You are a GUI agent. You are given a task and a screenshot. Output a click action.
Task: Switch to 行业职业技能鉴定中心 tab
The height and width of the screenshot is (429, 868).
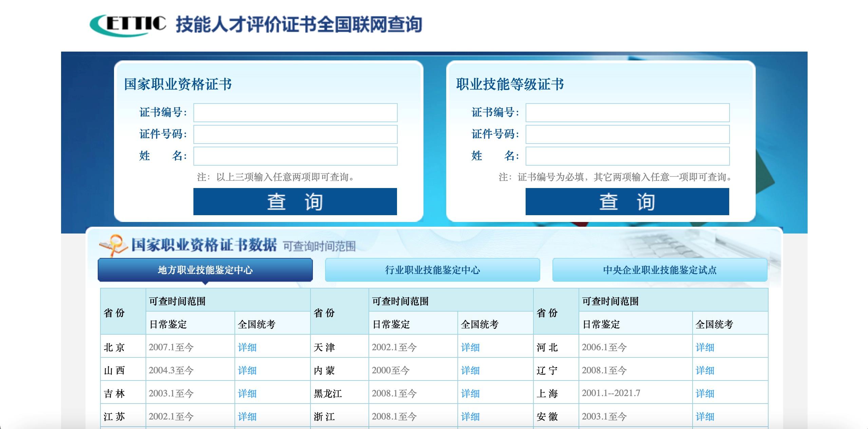432,270
